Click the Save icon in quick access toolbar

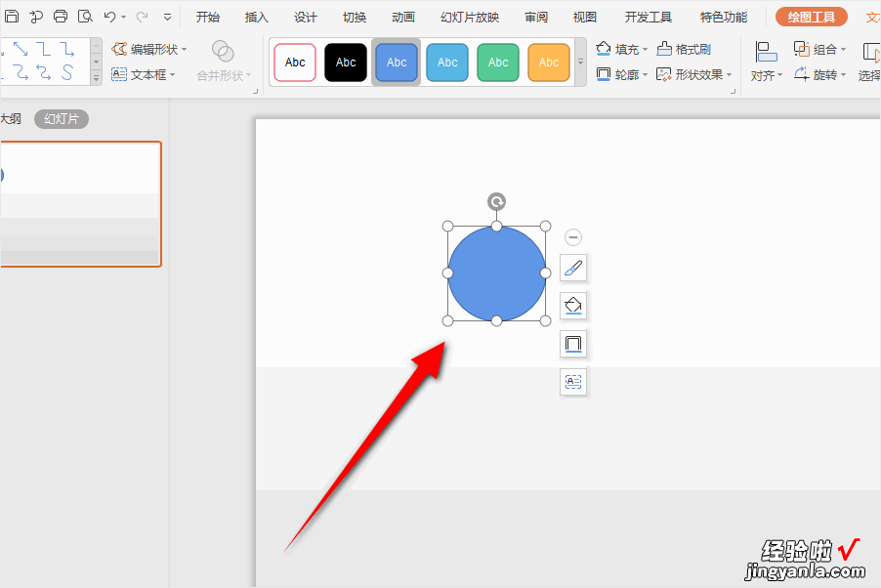[12, 17]
